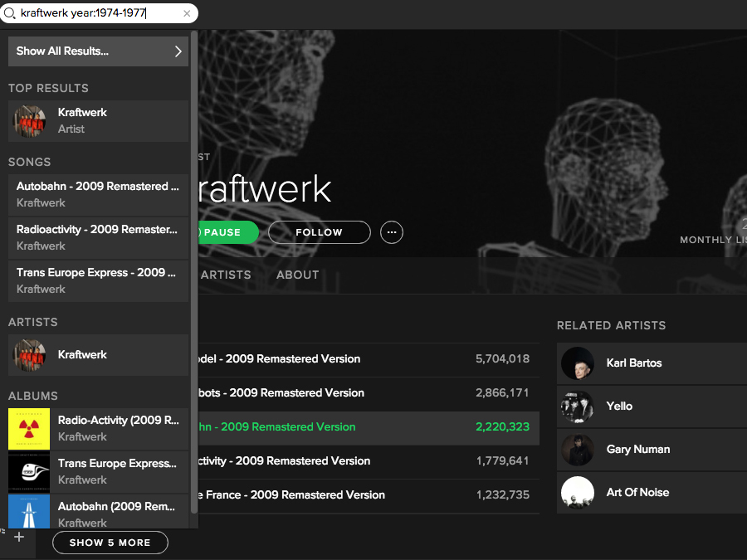747x560 pixels.
Task: Click the 5,704,018 play count
Action: pyautogui.click(x=502, y=359)
